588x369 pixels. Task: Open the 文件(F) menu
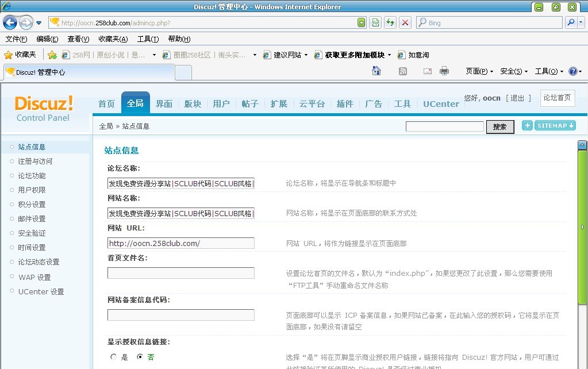tap(16, 39)
